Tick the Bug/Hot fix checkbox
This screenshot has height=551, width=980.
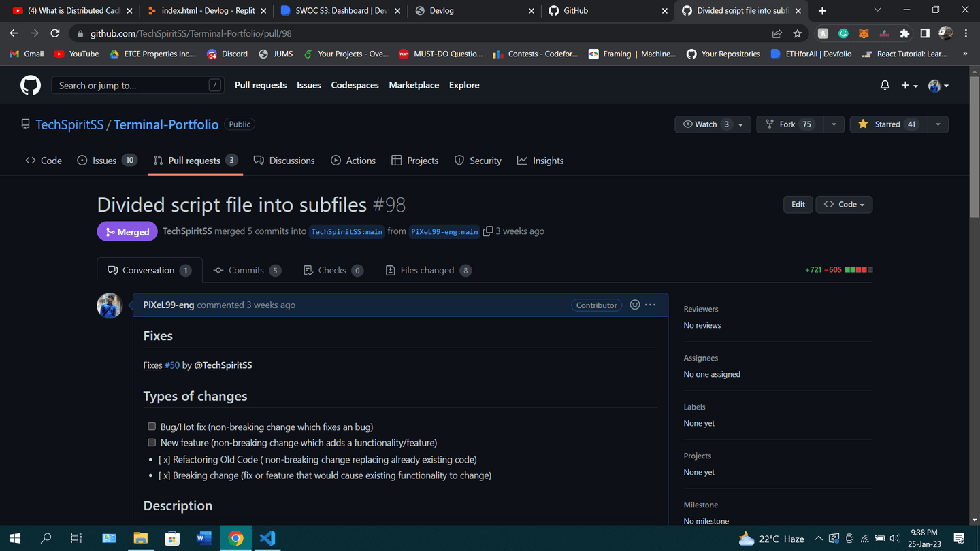point(152,427)
